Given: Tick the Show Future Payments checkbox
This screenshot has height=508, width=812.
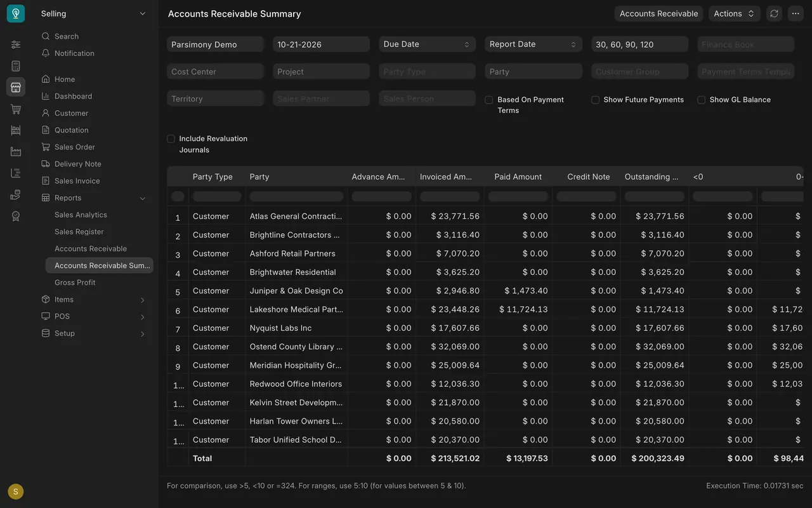Looking at the screenshot, I should (596, 100).
